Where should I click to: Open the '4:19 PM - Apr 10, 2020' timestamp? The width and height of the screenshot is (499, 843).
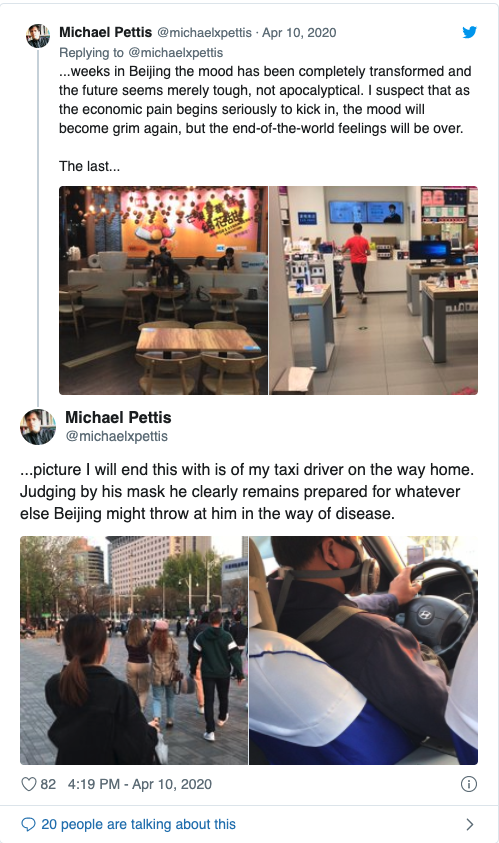[x=140, y=784]
